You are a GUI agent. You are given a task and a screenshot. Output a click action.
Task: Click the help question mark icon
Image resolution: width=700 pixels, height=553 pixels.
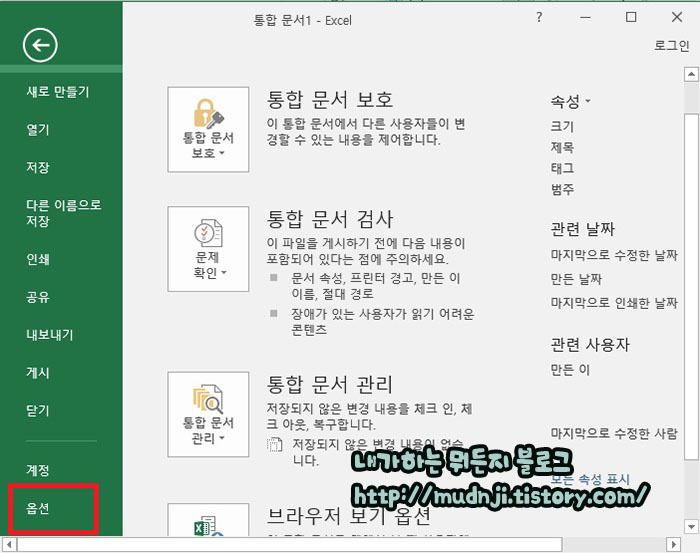(539, 17)
